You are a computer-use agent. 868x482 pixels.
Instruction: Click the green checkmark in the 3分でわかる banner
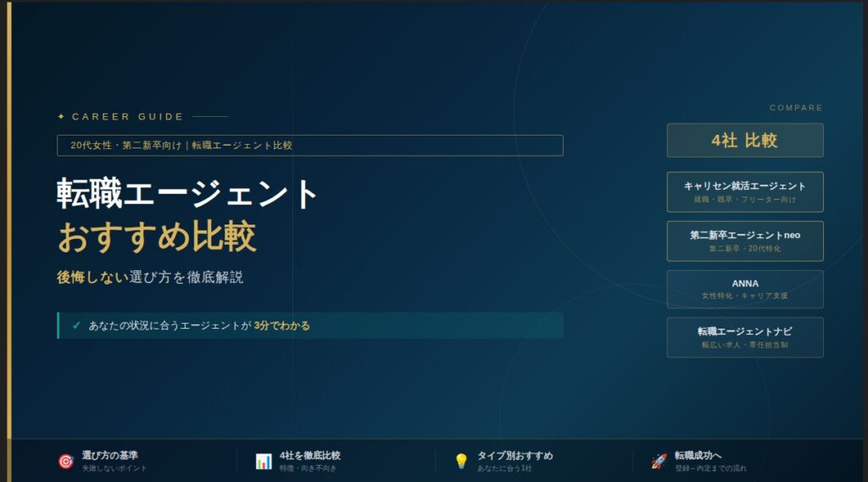pyautogui.click(x=76, y=325)
